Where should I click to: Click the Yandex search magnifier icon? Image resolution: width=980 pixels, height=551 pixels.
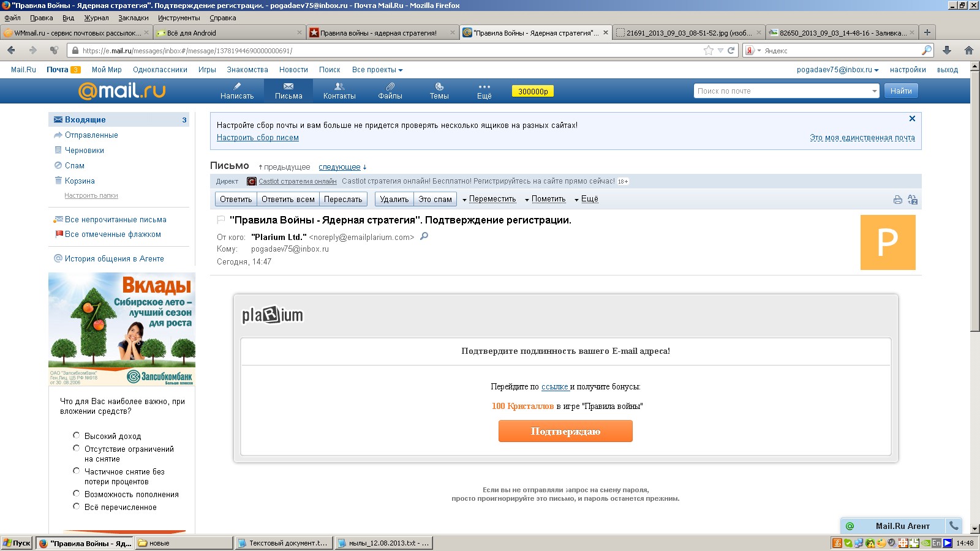click(x=927, y=50)
